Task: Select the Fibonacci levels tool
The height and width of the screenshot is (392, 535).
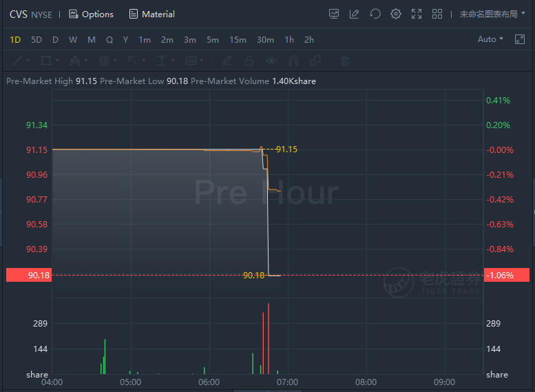Action: coord(104,61)
